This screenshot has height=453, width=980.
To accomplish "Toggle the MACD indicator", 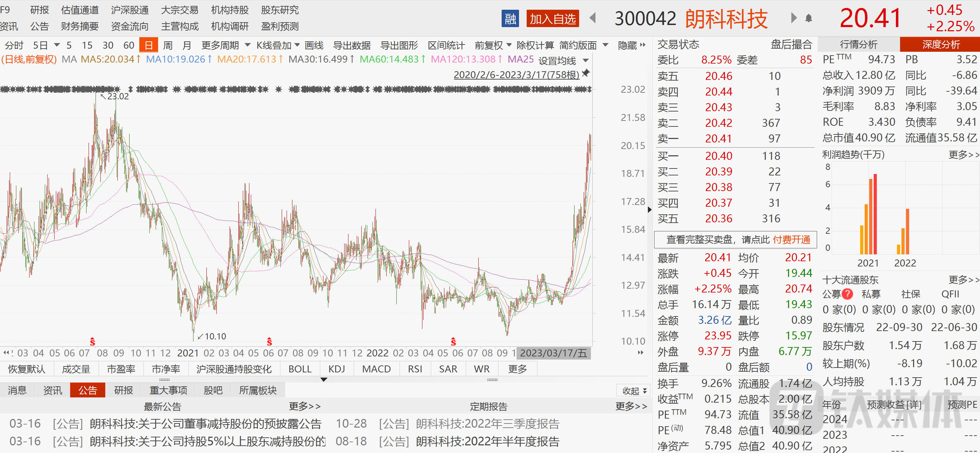I will coord(376,369).
